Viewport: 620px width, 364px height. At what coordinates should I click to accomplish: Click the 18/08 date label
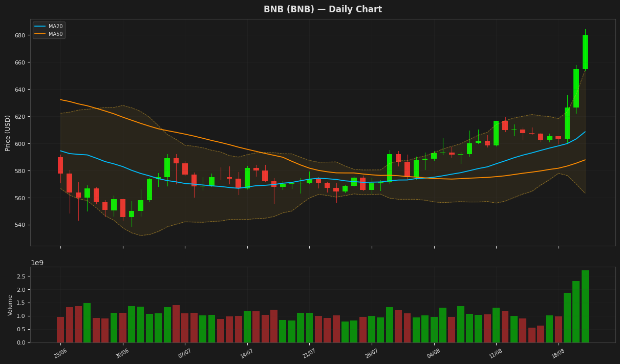click(x=559, y=353)
